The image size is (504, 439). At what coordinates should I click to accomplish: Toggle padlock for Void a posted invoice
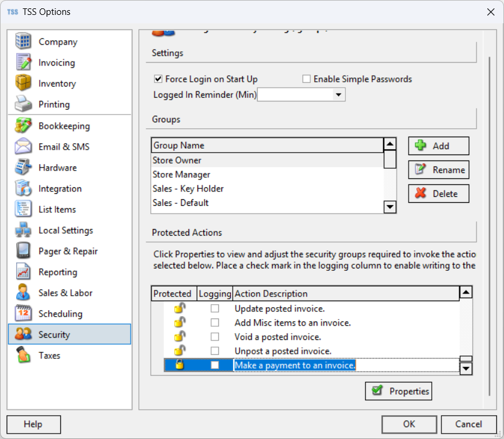179,337
